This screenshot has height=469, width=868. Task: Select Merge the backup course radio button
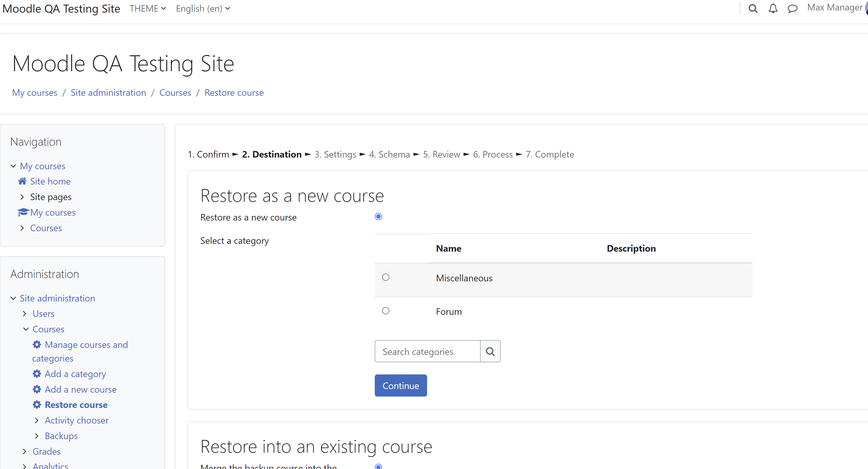(x=378, y=467)
